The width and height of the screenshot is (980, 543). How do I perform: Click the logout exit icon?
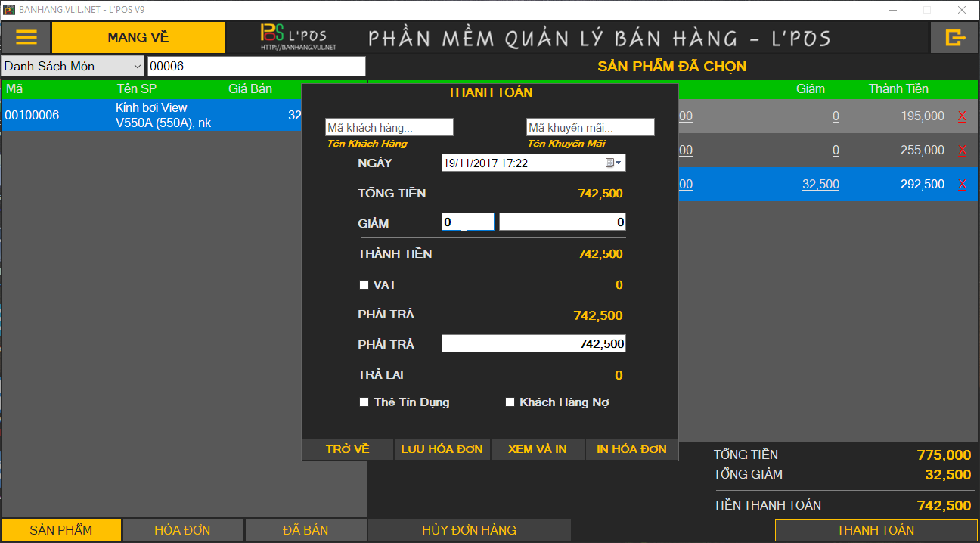coord(955,37)
